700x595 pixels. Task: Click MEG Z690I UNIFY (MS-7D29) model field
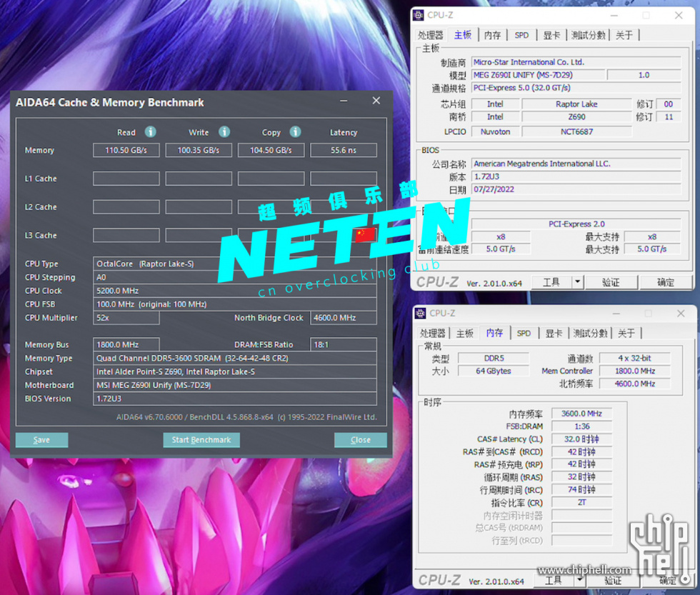click(x=539, y=75)
